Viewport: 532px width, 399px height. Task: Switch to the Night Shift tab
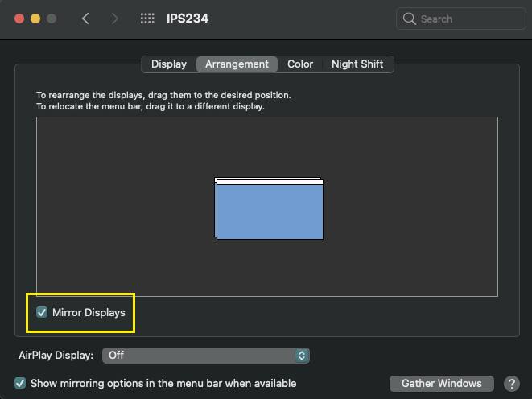click(357, 64)
